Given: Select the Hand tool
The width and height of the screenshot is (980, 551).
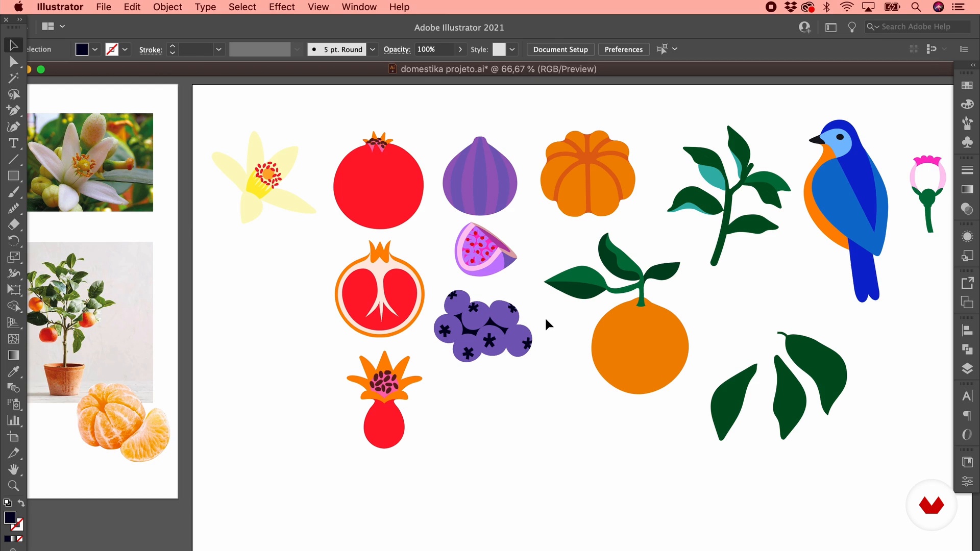Looking at the screenshot, I should pyautogui.click(x=14, y=469).
